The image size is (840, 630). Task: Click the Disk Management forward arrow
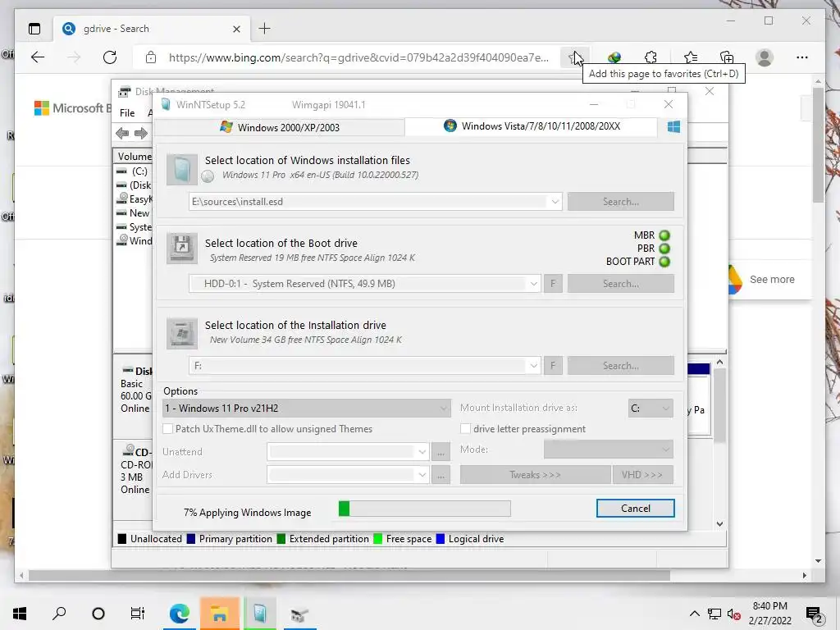coord(141,134)
